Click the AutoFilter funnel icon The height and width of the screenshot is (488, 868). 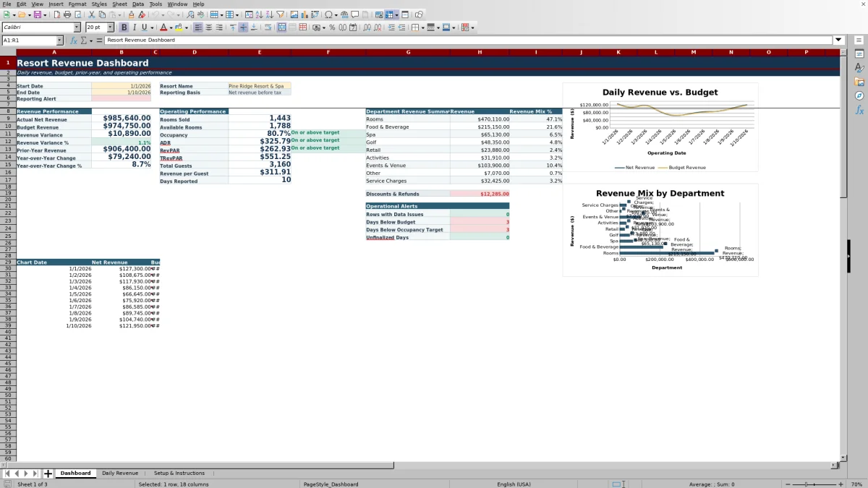click(x=280, y=14)
